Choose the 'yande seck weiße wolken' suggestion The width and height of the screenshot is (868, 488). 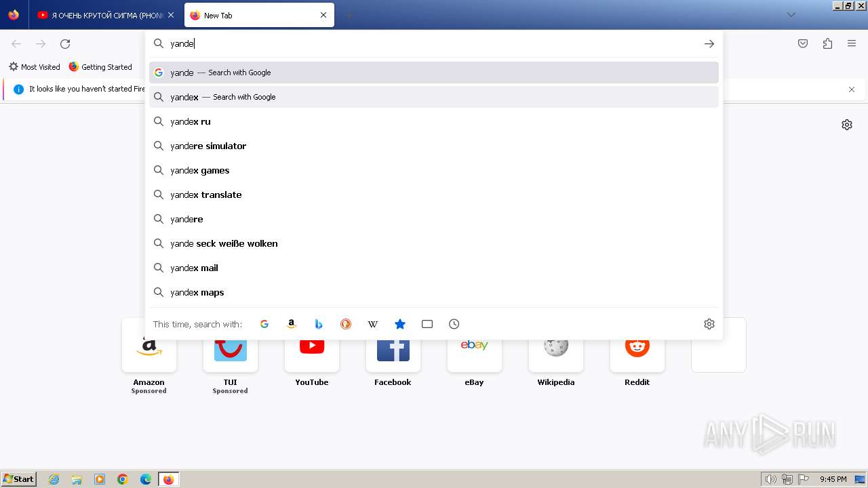click(434, 243)
